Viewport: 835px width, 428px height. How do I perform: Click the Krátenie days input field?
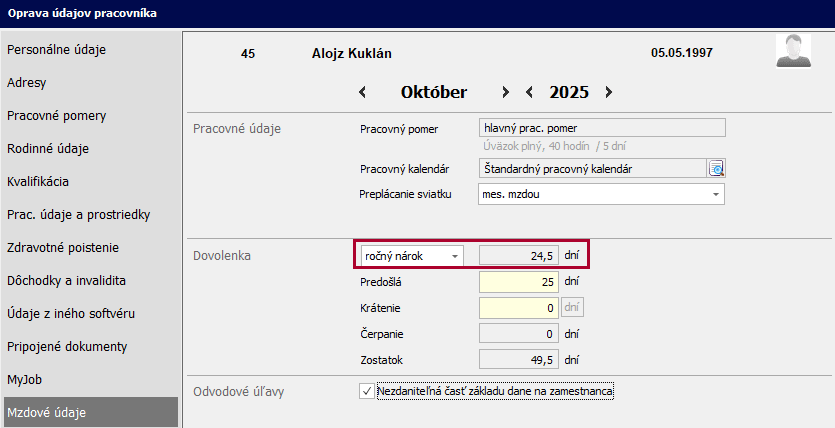click(518, 308)
